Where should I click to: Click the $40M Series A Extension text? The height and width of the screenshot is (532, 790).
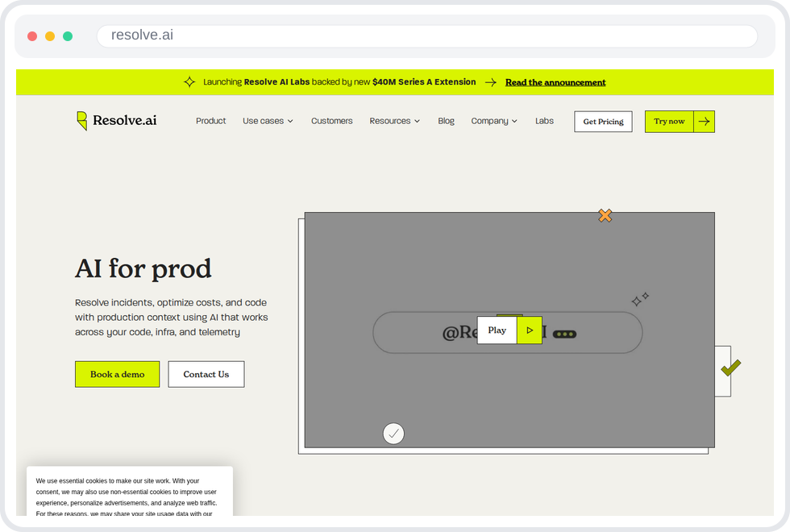pos(424,81)
